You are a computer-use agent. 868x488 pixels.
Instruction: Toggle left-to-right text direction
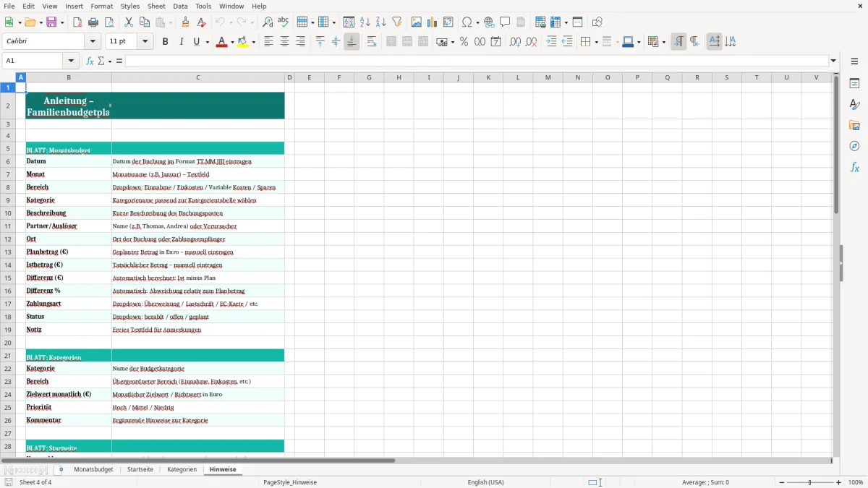tap(678, 42)
